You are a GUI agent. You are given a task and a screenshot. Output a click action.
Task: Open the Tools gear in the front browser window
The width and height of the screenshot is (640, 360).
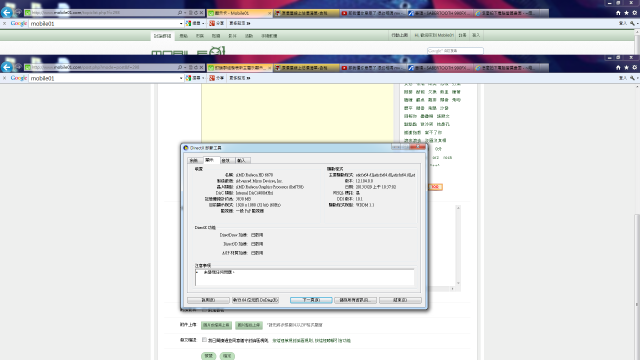click(x=635, y=68)
